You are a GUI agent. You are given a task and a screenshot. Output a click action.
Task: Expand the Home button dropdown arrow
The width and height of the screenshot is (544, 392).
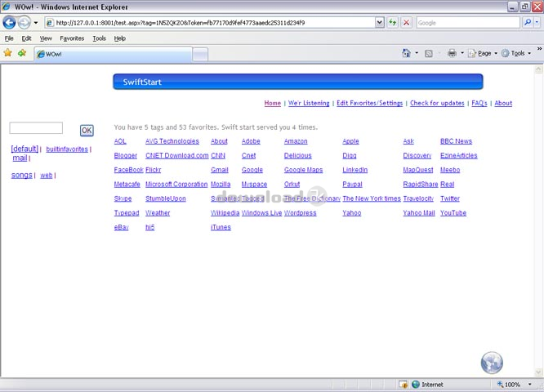(x=417, y=53)
